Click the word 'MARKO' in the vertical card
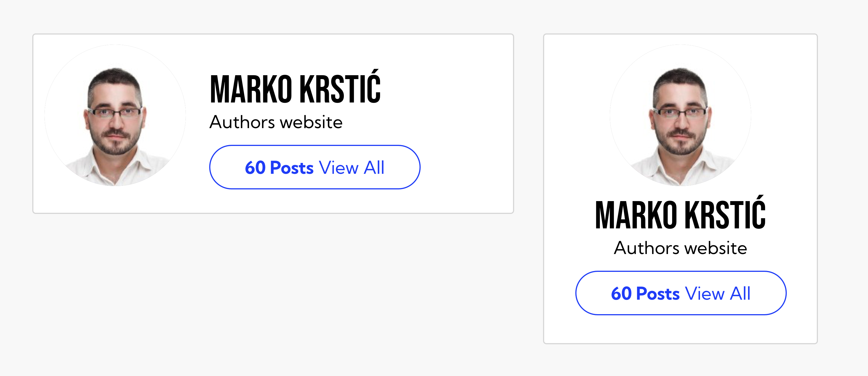Screen dimensions: 868x376 [x=636, y=215]
